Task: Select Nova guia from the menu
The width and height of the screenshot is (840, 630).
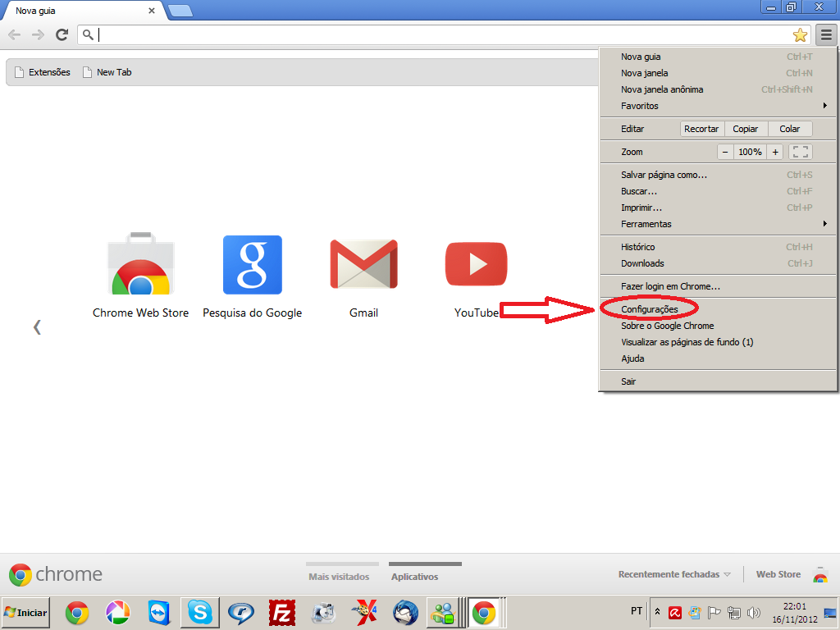Action: tap(717, 57)
